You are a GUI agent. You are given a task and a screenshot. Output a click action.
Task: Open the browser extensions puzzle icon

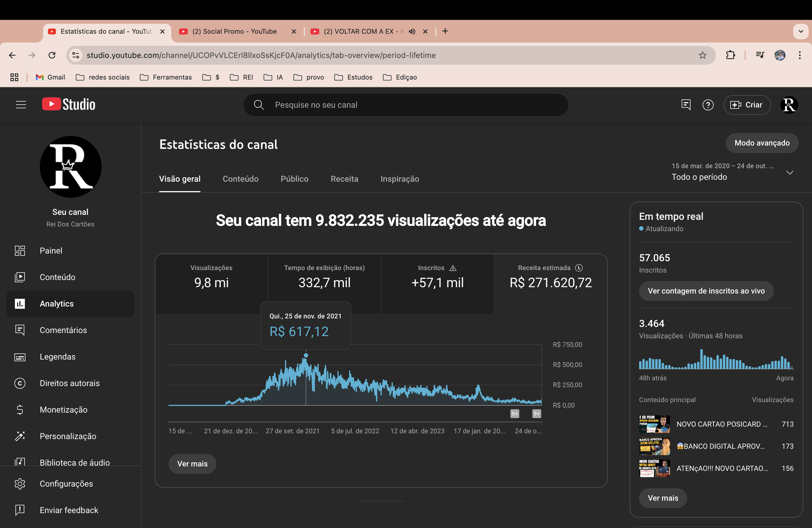tap(730, 55)
